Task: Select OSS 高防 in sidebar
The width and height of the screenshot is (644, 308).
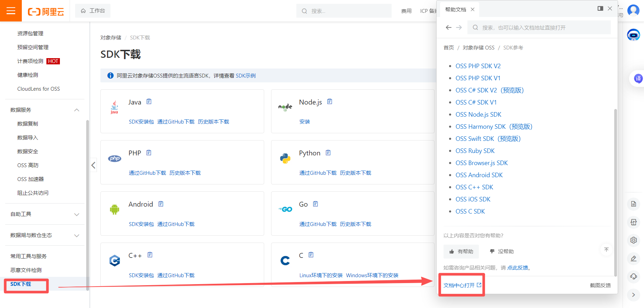Action: pyautogui.click(x=28, y=165)
